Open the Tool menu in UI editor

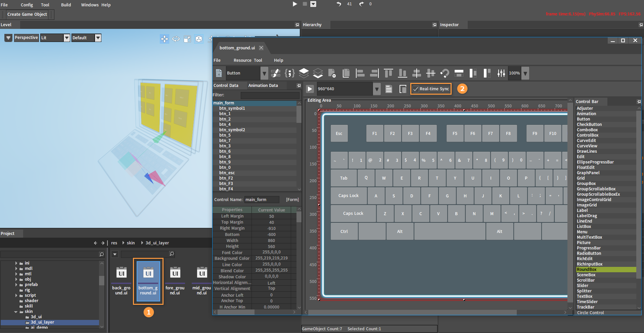(x=258, y=60)
